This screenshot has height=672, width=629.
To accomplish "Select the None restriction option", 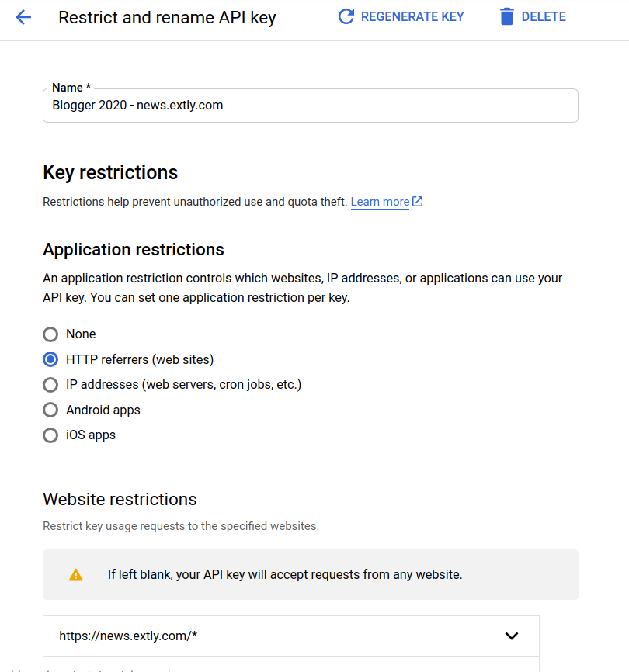I will point(50,334).
